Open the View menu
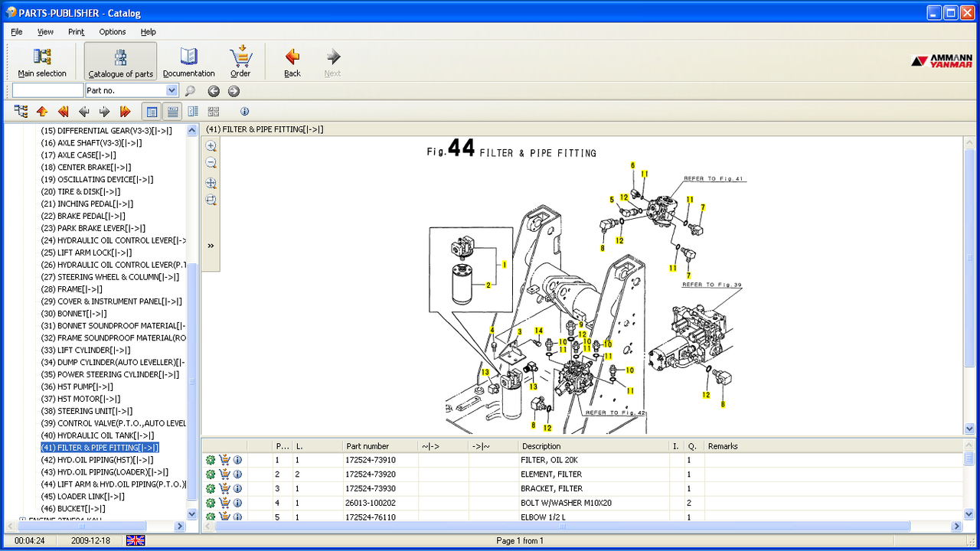Image resolution: width=980 pixels, height=551 pixels. 45,32
